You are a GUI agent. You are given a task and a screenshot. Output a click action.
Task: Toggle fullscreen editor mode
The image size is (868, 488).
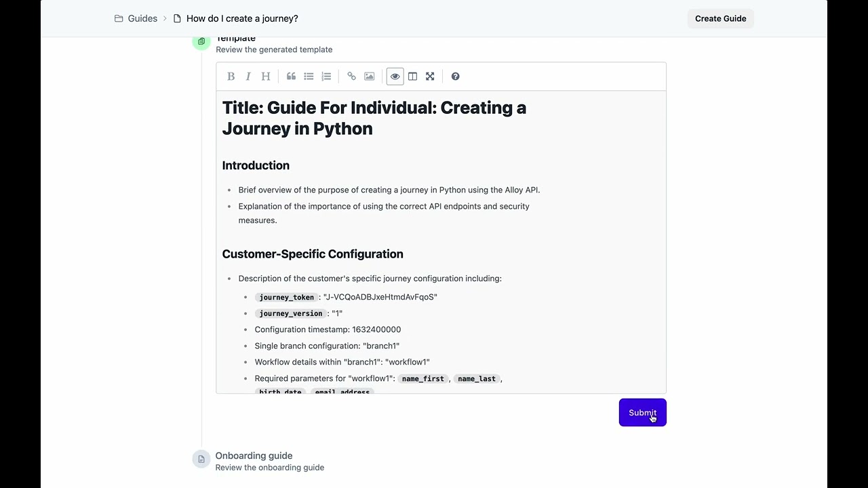pyautogui.click(x=430, y=77)
